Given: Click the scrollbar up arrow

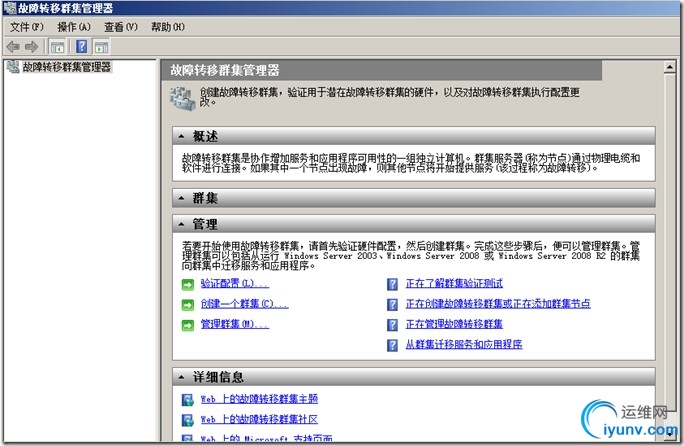Looking at the screenshot, I should pos(670,67).
